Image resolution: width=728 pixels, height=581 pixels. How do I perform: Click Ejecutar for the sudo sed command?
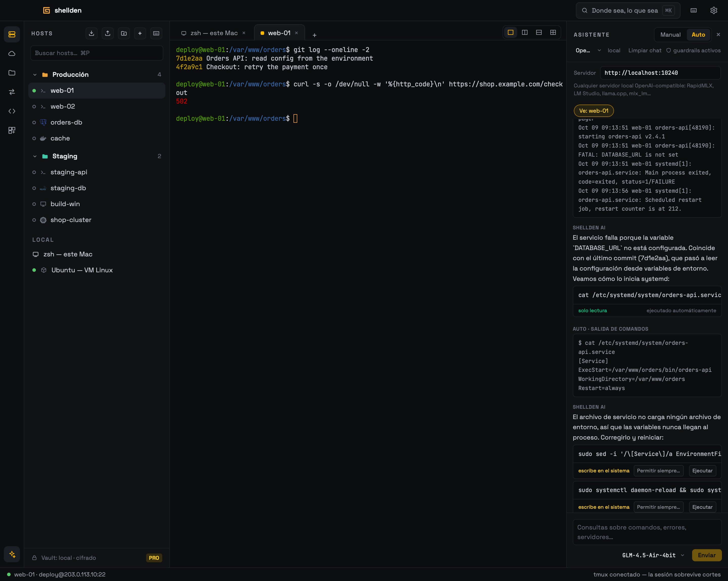[702, 471]
